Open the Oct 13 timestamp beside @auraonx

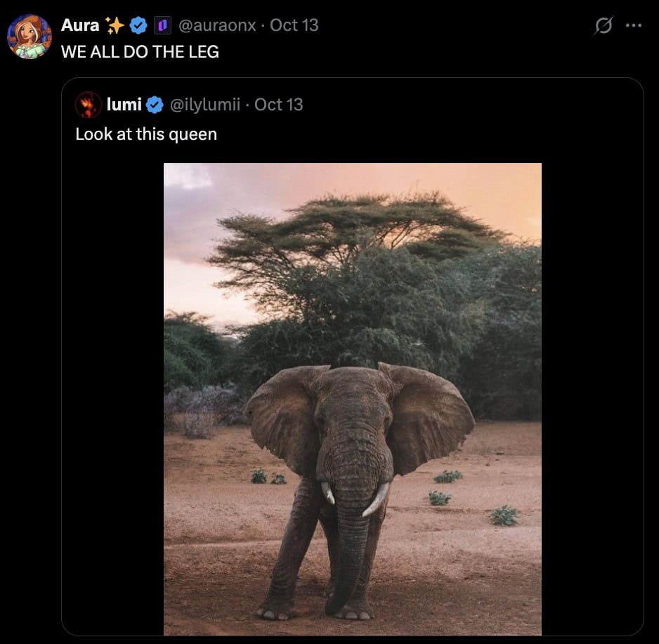pos(294,25)
